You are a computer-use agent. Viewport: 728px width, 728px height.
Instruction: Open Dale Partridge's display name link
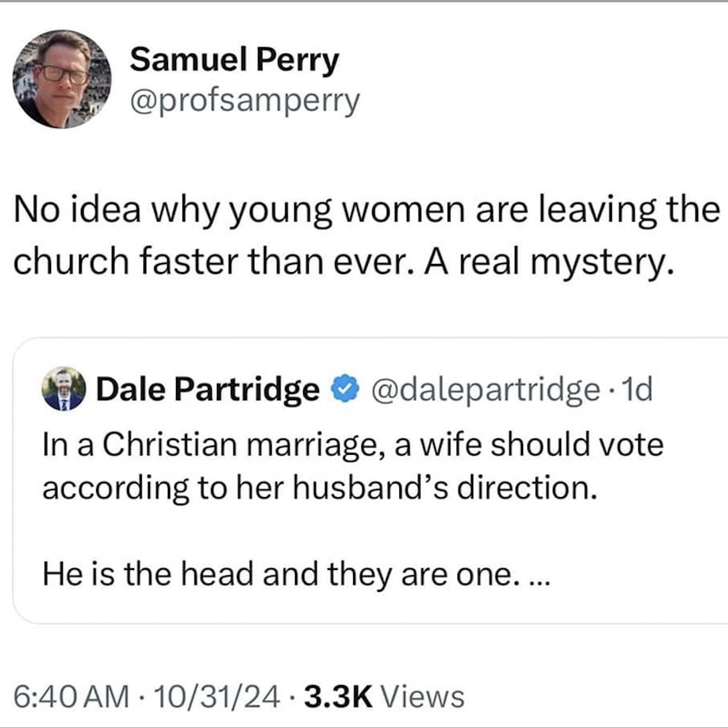(x=208, y=389)
